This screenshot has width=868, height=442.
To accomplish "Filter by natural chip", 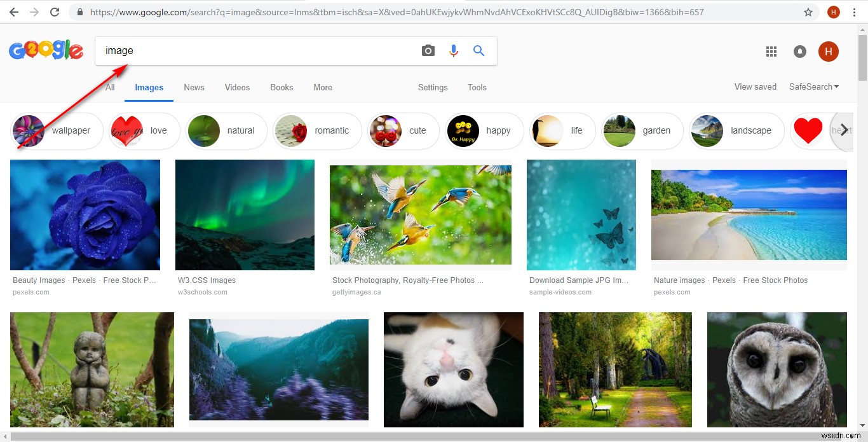I will coord(226,130).
